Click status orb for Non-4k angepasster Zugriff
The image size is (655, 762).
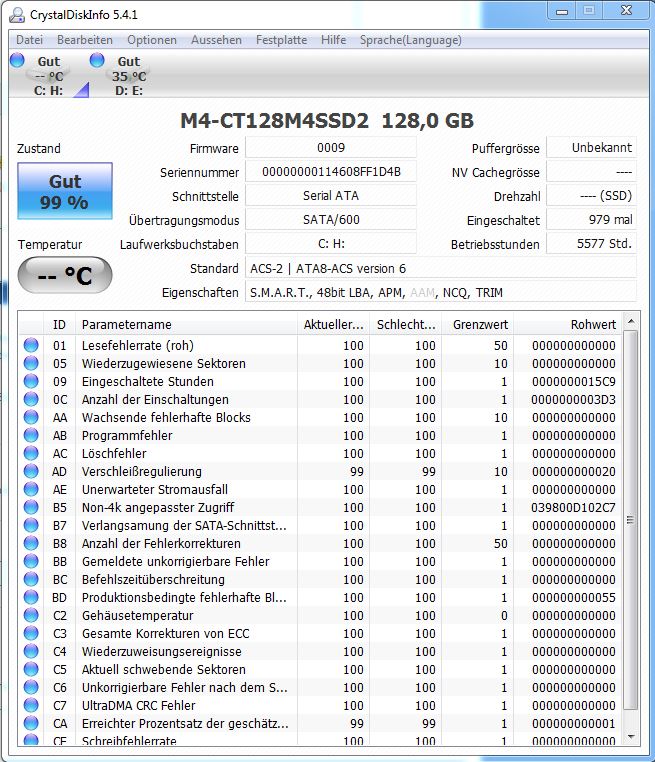pos(31,507)
